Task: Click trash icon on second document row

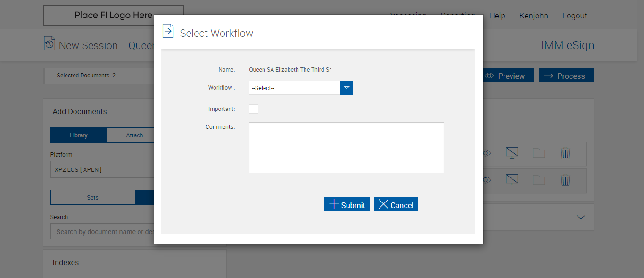Action: pos(565,180)
